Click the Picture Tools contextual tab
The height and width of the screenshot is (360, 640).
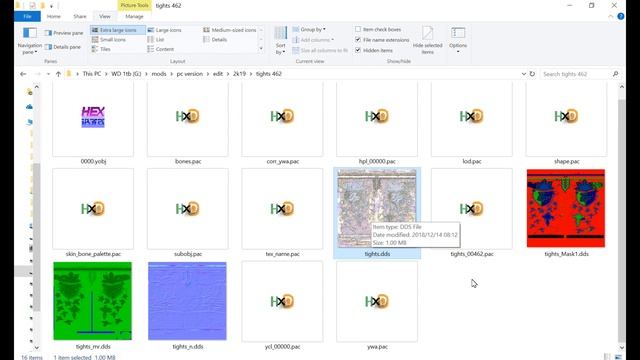(x=134, y=5)
